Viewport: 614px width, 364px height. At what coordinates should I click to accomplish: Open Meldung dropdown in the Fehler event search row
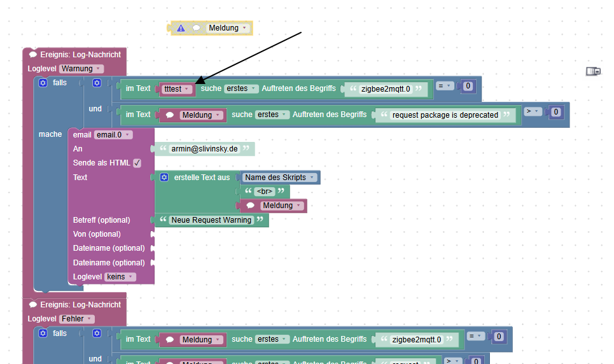[201, 340]
